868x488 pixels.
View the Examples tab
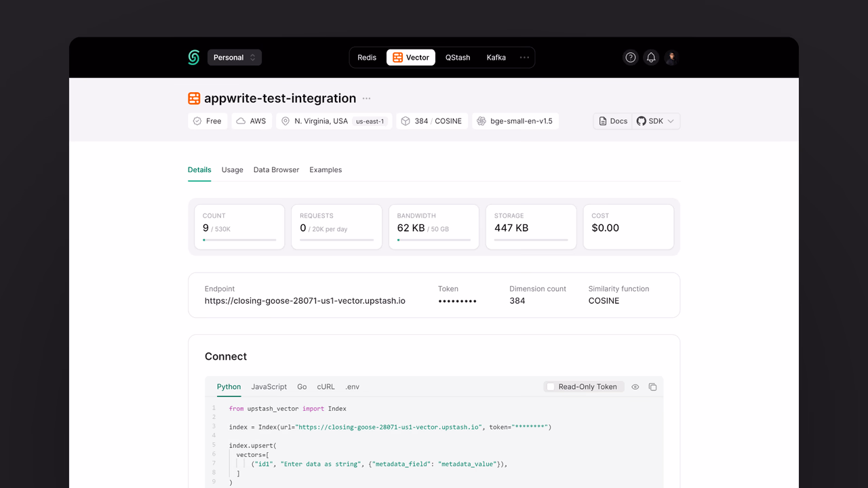325,170
